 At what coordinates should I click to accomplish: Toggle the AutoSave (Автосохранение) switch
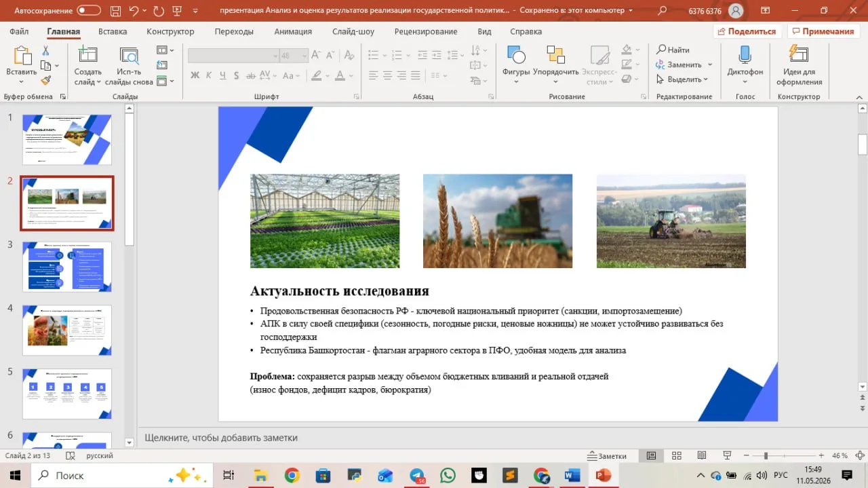pyautogui.click(x=88, y=11)
